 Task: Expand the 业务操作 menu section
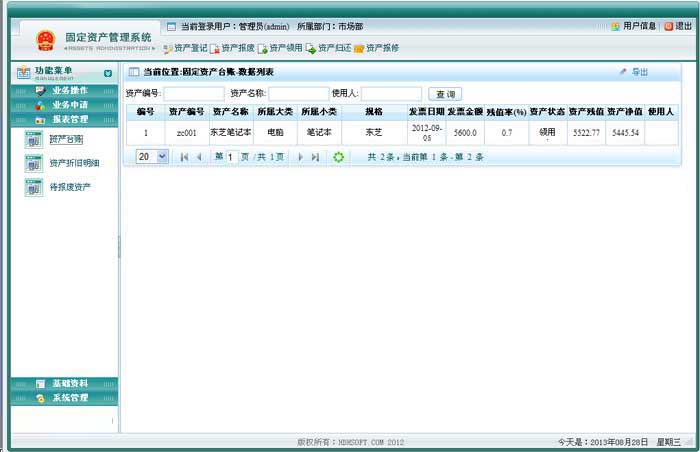[69, 91]
